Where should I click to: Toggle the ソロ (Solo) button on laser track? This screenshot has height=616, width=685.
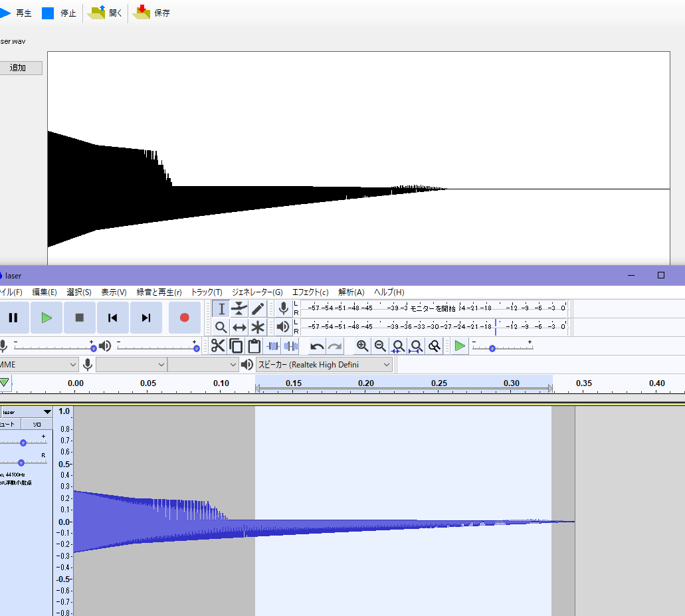[x=37, y=424]
